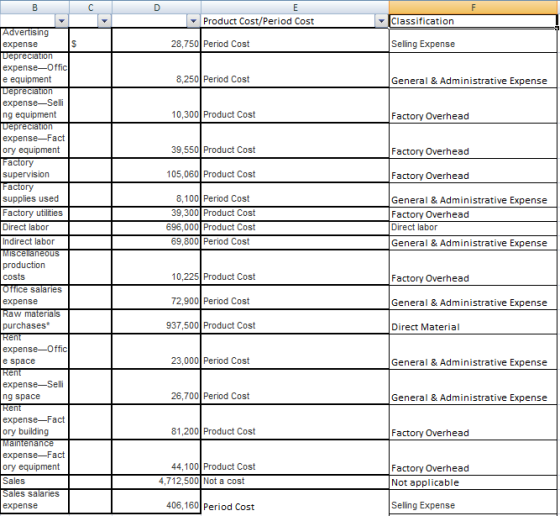Viewport: 560px width, 516px height.
Task: Select column E header
Action: [295, 7]
